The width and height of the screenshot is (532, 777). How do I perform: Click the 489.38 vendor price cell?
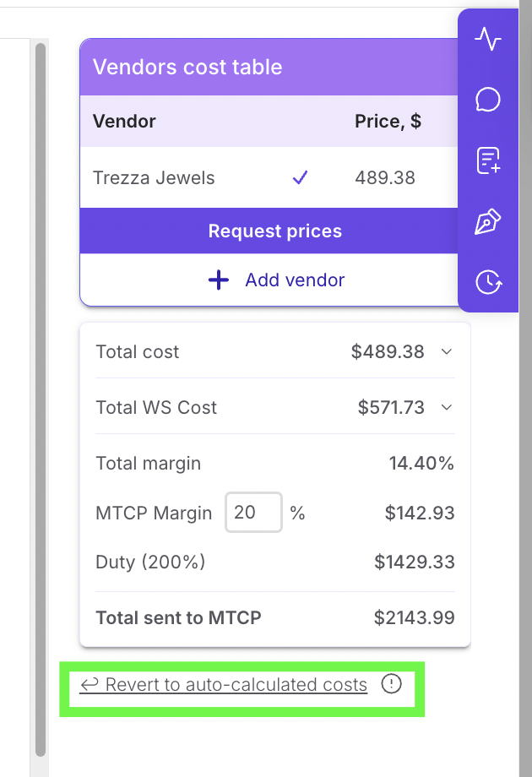pyautogui.click(x=385, y=178)
